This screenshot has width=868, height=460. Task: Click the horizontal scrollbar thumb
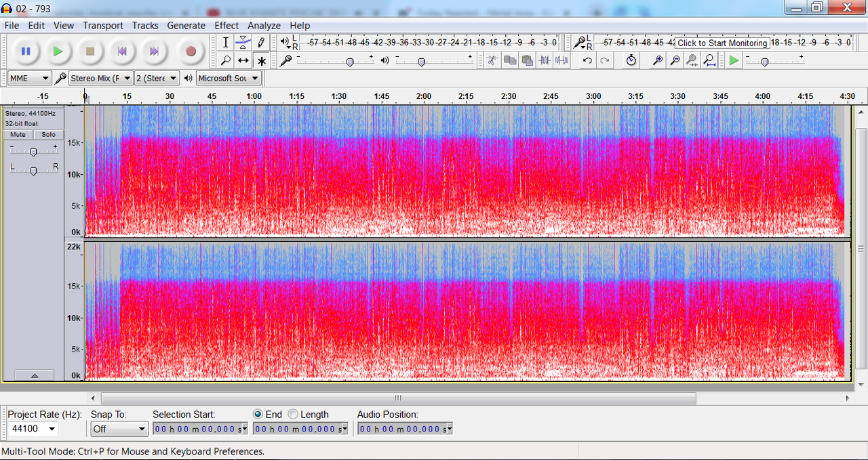399,398
